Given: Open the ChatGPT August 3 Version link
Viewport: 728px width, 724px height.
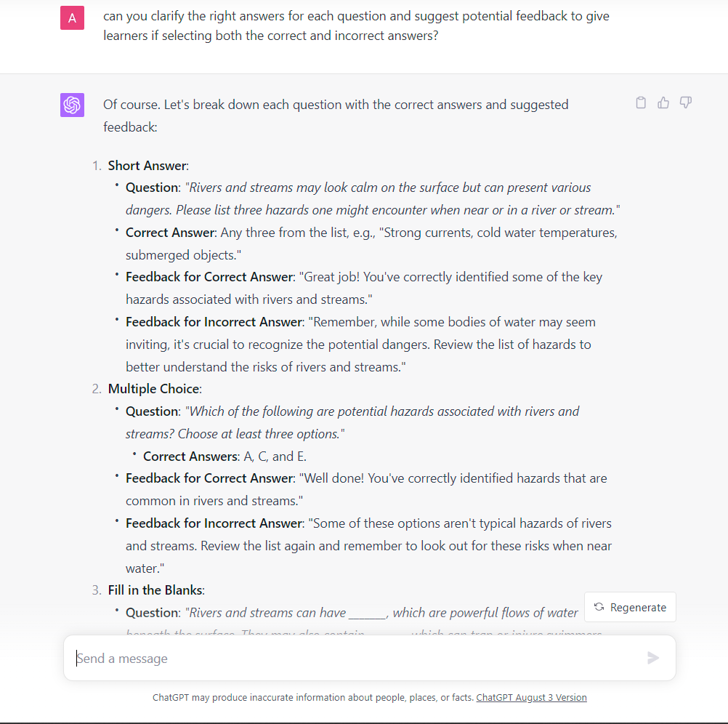Looking at the screenshot, I should click(531, 697).
